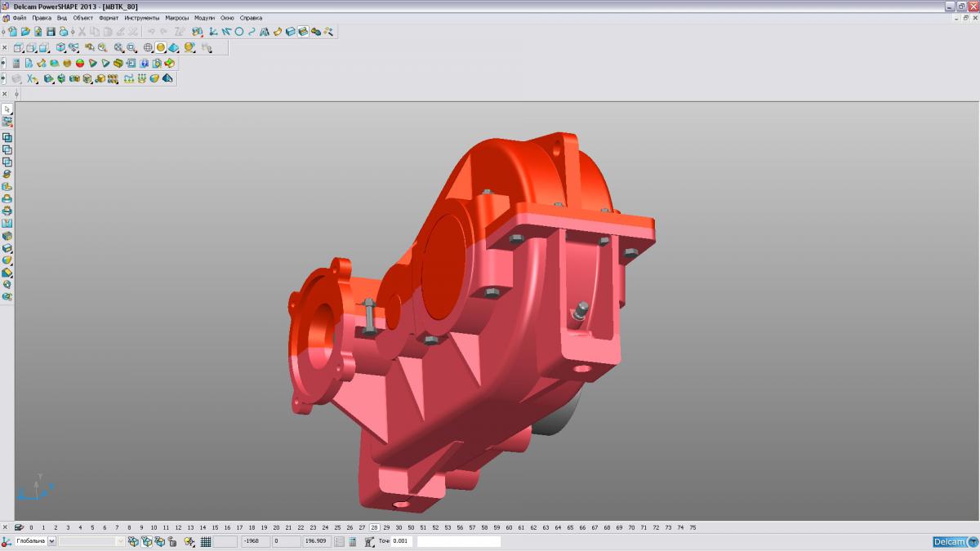Click the Save floppy disk icon
Image resolution: width=980 pixels, height=551 pixels.
(x=51, y=31)
